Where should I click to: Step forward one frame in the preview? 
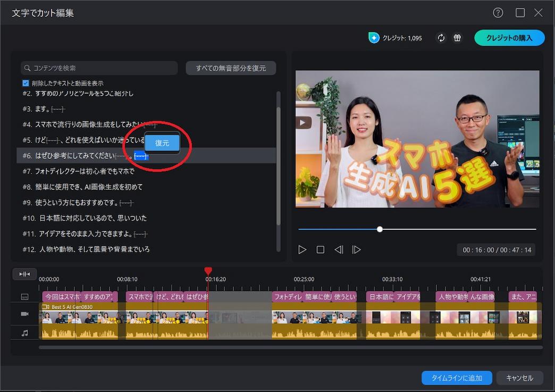pos(357,249)
